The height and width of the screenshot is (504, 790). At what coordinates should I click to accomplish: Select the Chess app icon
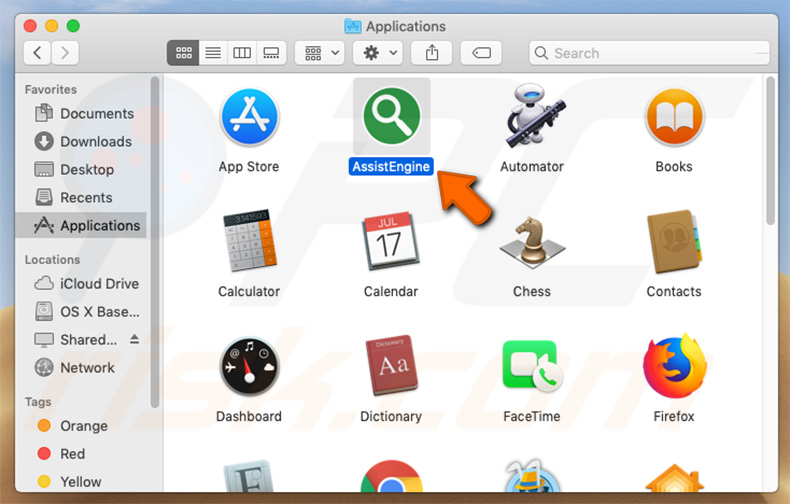[x=532, y=241]
